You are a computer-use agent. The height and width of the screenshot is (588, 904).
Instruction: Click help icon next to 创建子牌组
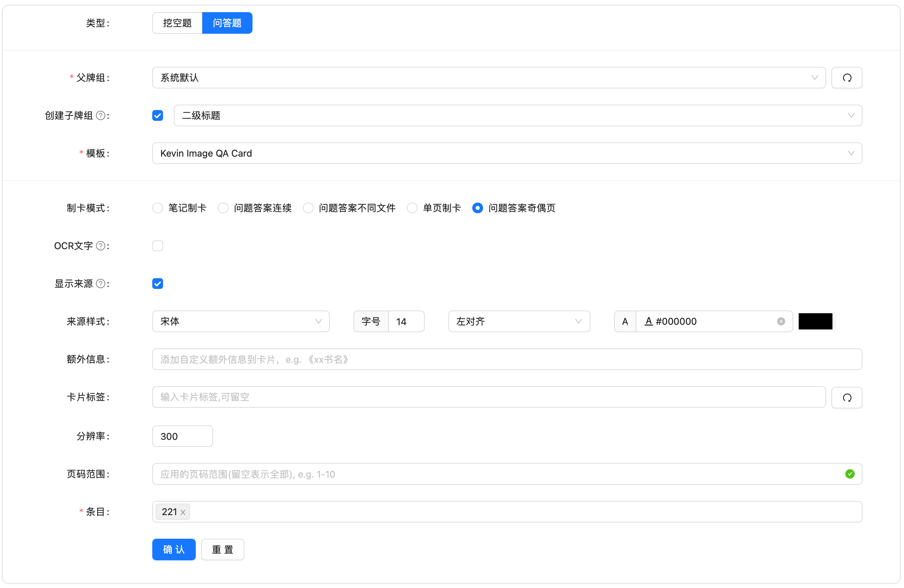(101, 115)
